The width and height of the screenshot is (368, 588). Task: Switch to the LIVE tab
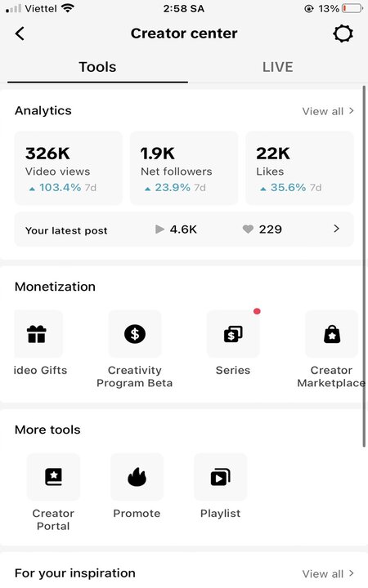(277, 67)
